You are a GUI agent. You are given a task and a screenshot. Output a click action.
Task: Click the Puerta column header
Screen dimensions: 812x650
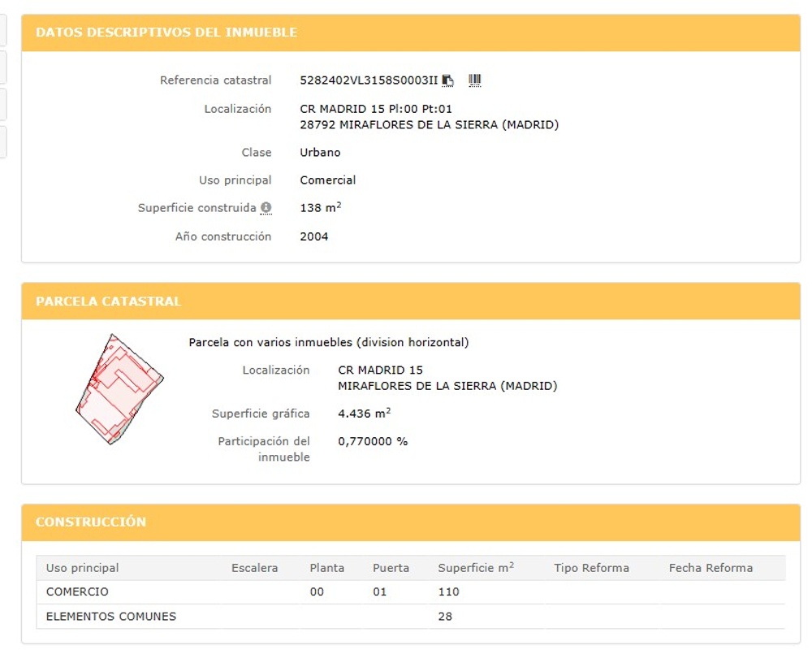point(391,568)
